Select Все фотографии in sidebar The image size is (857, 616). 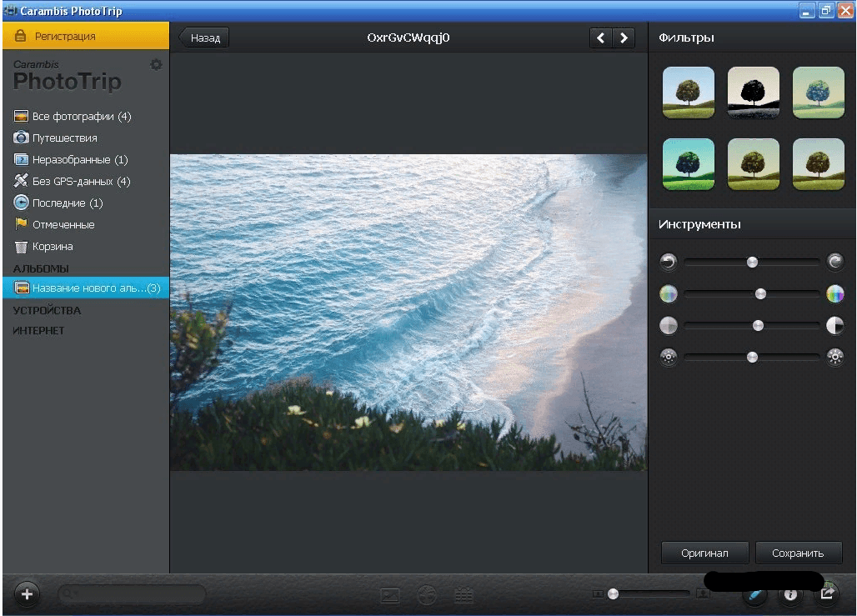(x=81, y=117)
